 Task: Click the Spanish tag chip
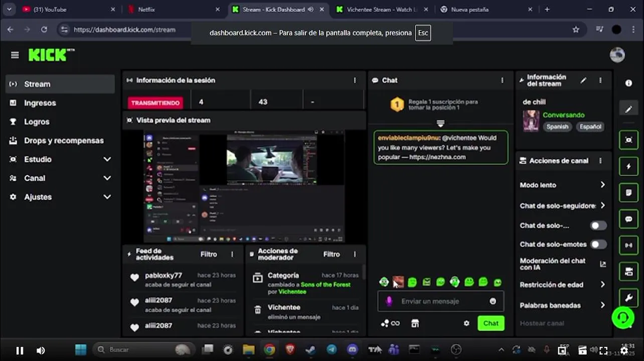click(x=557, y=127)
